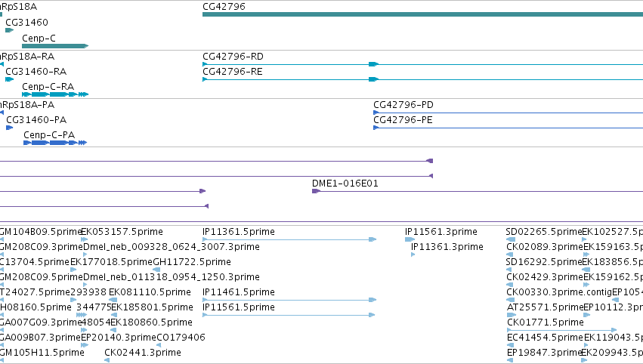
Task: Click the IP11561.3prime EST feature
Action: (410, 239)
